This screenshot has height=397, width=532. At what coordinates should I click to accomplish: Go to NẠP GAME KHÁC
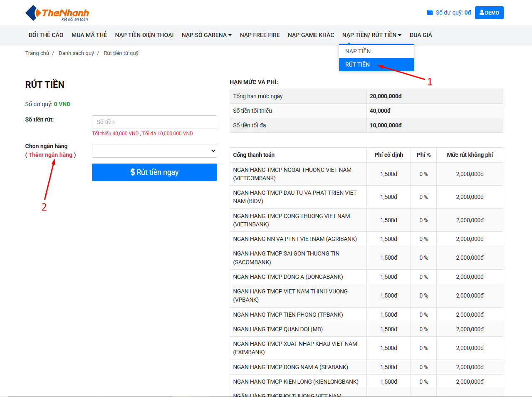311,35
